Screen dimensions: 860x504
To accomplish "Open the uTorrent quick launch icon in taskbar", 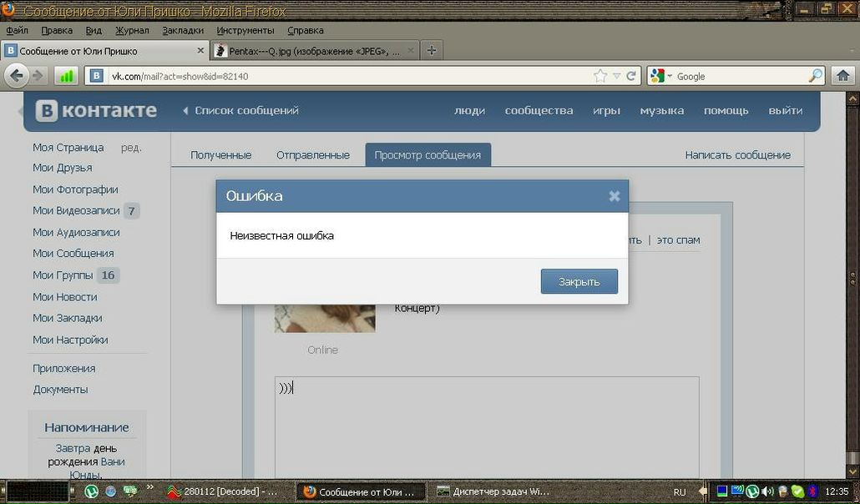I will tap(92, 491).
